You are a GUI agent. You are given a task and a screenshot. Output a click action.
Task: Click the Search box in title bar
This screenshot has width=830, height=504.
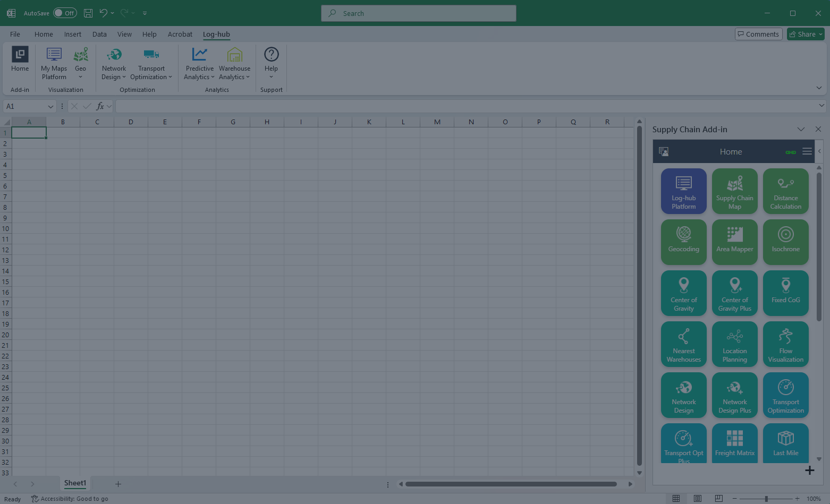[419, 13]
